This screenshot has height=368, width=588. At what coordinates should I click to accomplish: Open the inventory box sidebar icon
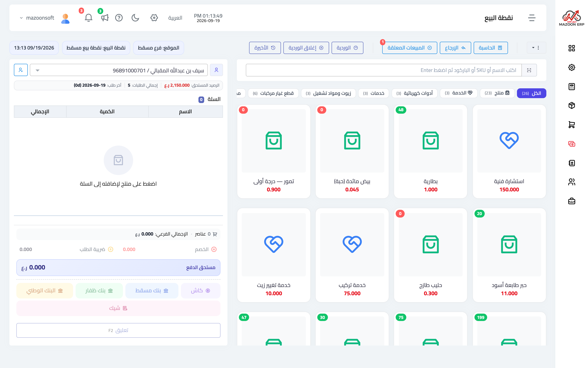point(571,106)
